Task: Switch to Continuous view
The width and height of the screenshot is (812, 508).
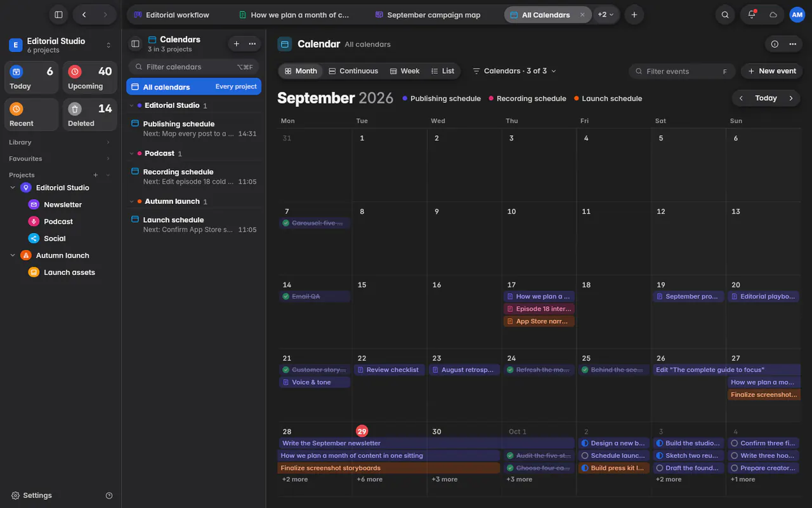Action: (353, 71)
